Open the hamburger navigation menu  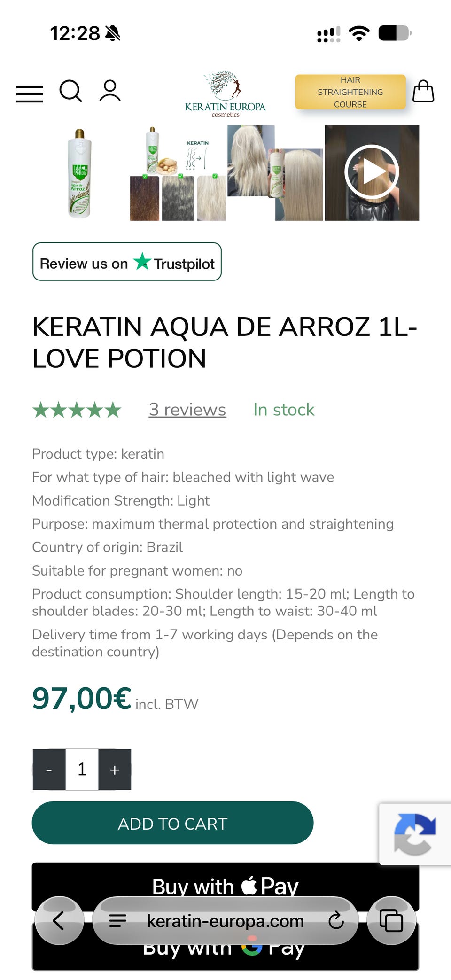[30, 94]
